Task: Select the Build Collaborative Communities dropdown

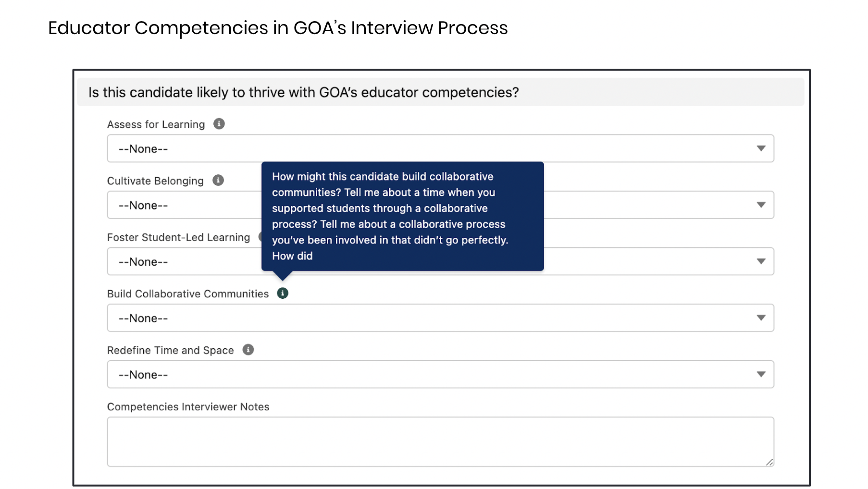Action: pos(440,318)
